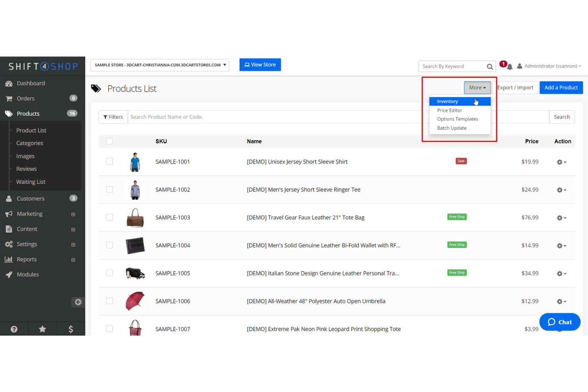Click the help question mark icon
588x392 pixels.
pyautogui.click(x=14, y=329)
